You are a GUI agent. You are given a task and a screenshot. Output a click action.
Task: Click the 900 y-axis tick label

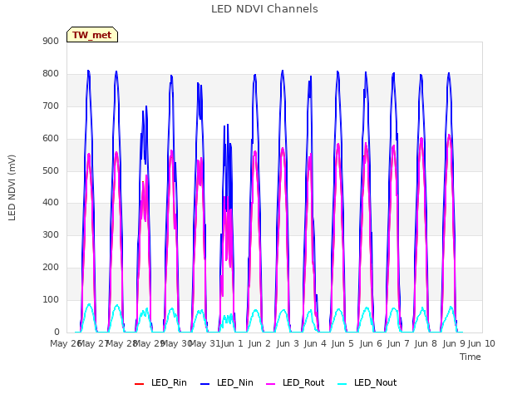pyautogui.click(x=51, y=42)
